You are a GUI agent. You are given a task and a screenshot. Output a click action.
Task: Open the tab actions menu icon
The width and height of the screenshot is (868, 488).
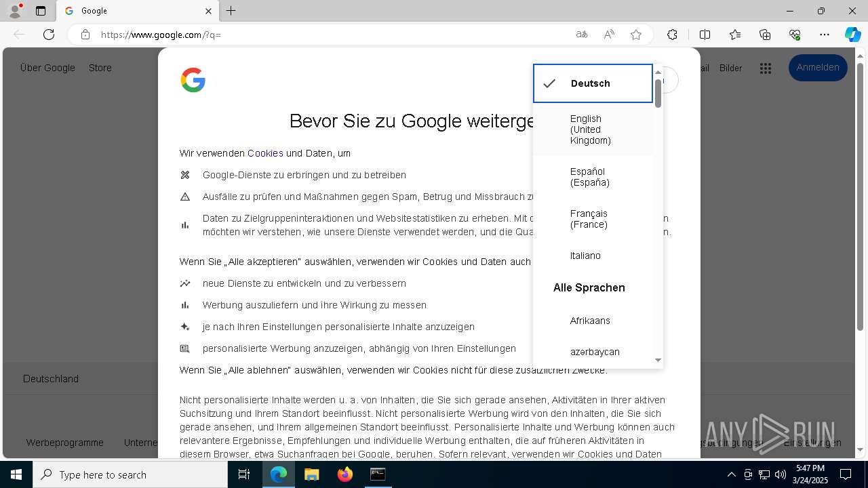(x=41, y=11)
